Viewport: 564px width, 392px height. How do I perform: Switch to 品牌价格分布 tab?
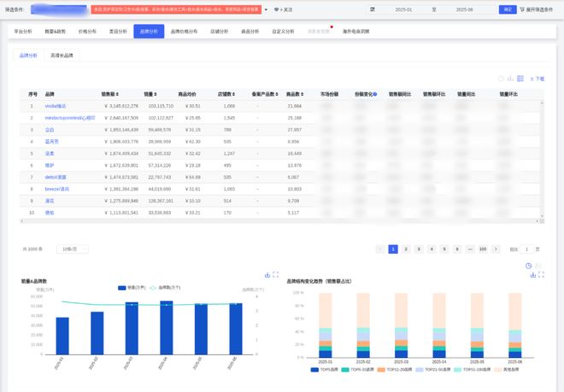184,31
